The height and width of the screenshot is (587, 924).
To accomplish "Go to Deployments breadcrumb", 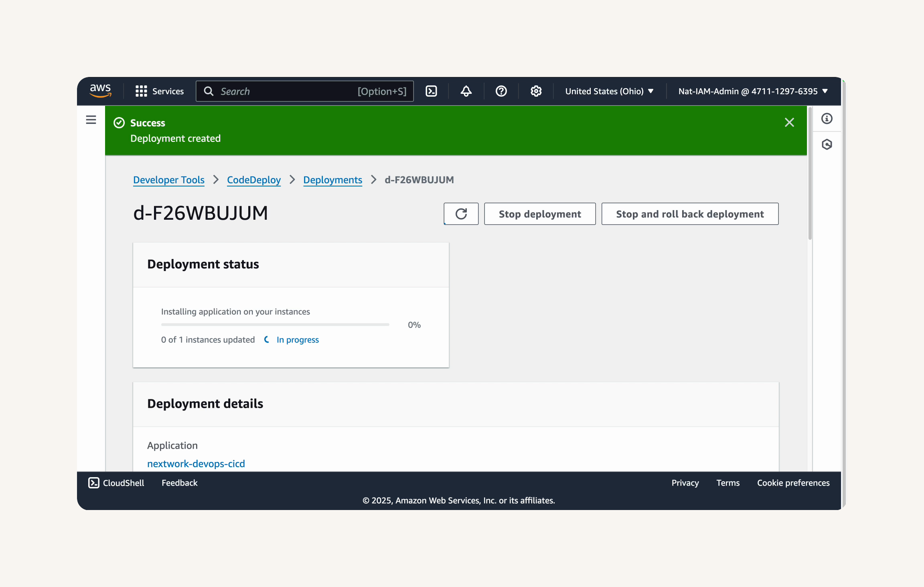I will click(x=332, y=180).
